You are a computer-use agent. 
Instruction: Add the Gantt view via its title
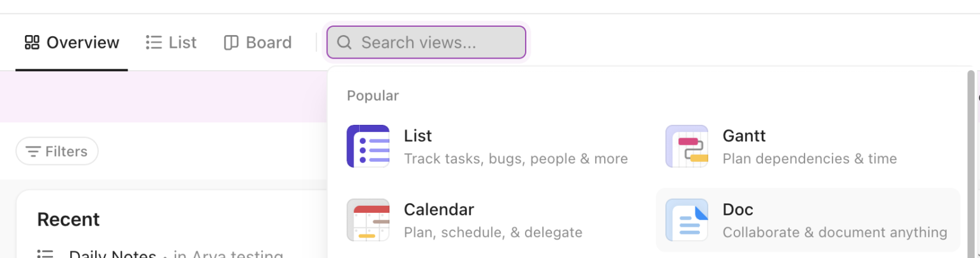point(744,136)
